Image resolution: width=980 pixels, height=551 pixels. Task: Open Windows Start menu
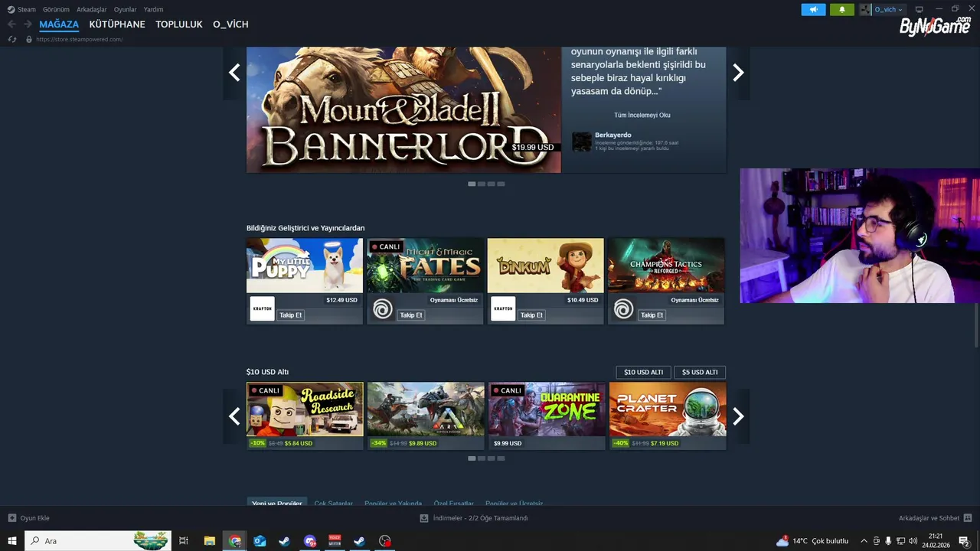click(12, 541)
